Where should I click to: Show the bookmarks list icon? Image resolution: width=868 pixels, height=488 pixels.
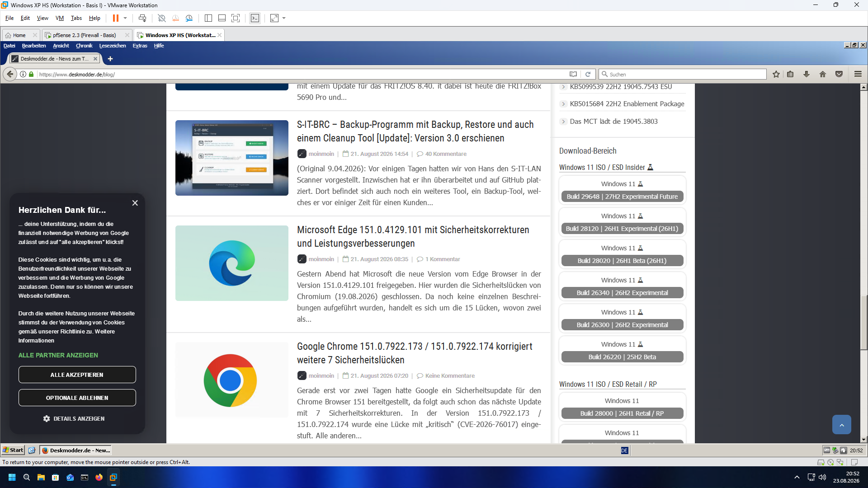(790, 74)
